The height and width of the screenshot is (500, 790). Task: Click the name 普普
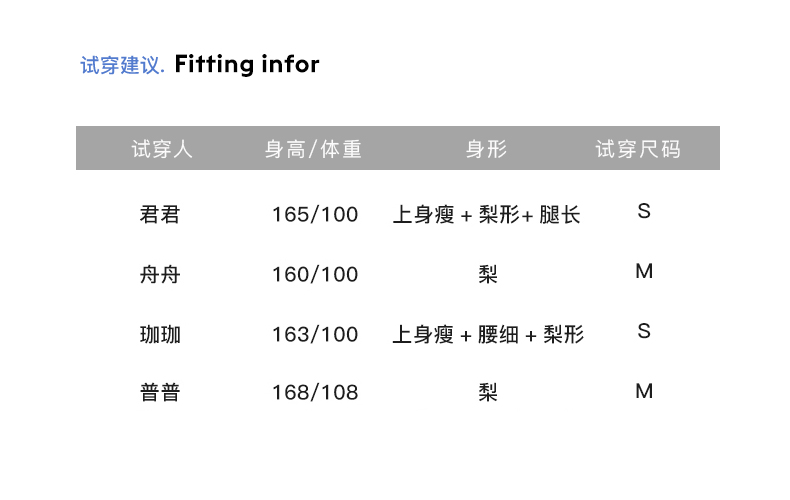[160, 393]
